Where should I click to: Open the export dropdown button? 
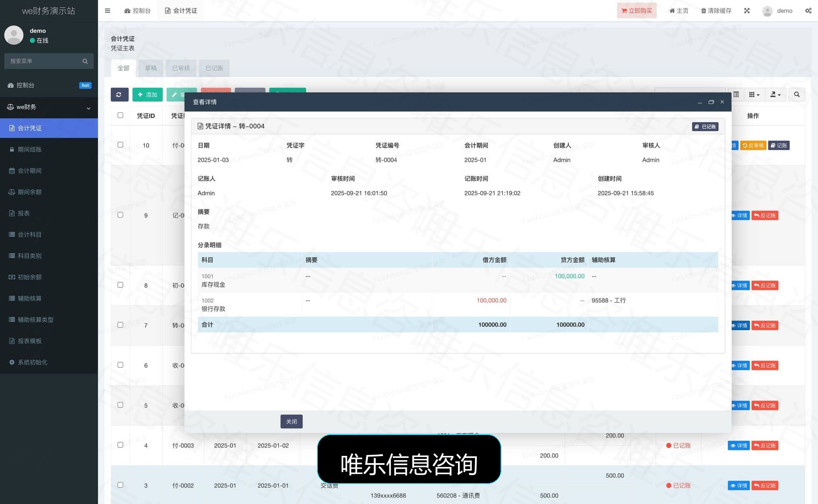[775, 94]
